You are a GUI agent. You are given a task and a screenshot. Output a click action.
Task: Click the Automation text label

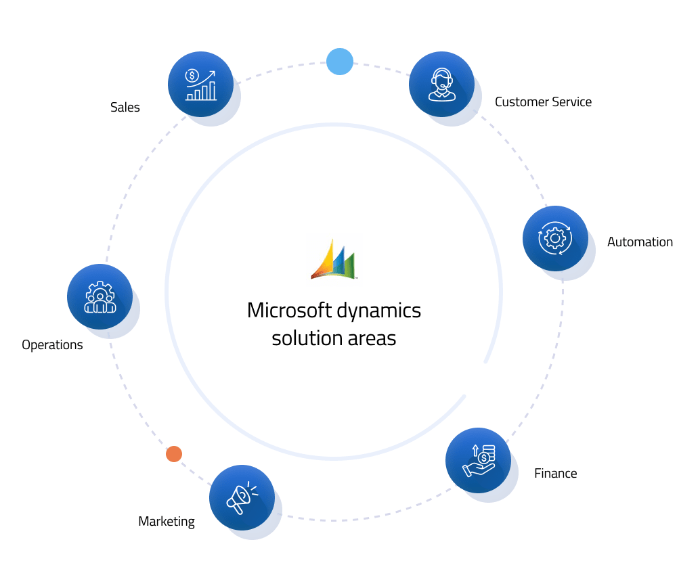[x=640, y=242]
